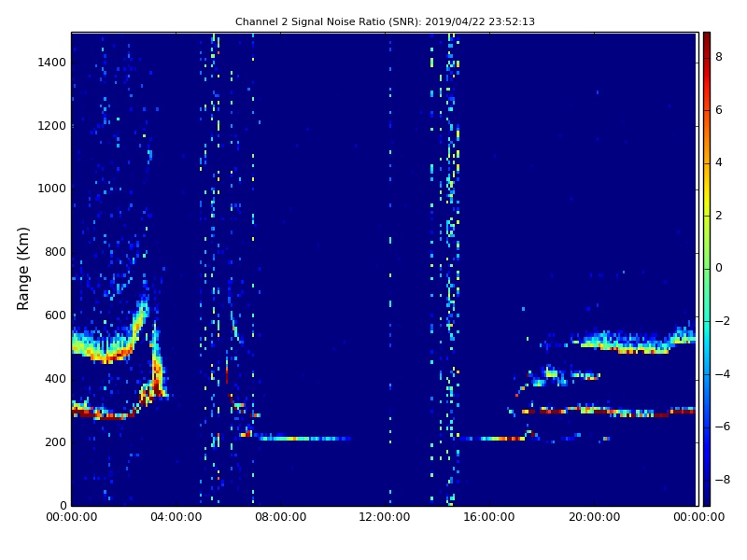Click the y-axis tick label 800

55,252
